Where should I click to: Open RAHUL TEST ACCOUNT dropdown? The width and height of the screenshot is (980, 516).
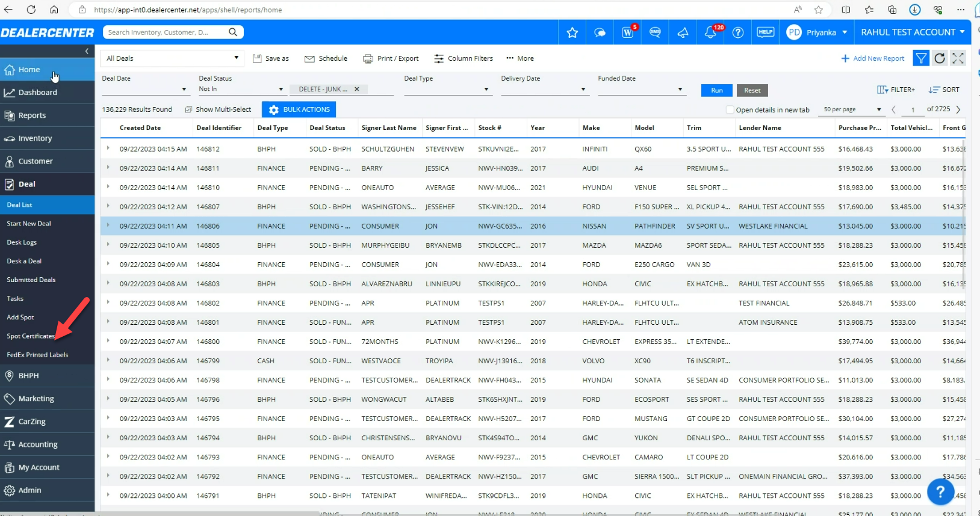click(913, 32)
